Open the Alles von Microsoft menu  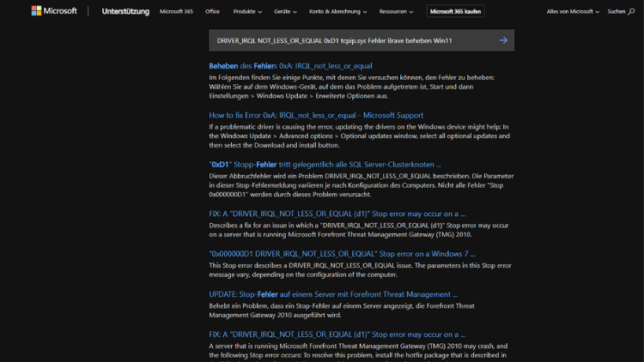(x=573, y=12)
